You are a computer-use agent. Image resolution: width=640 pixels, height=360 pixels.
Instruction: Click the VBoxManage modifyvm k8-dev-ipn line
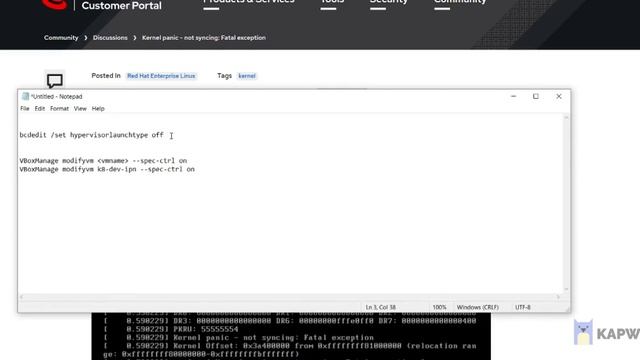pos(107,169)
